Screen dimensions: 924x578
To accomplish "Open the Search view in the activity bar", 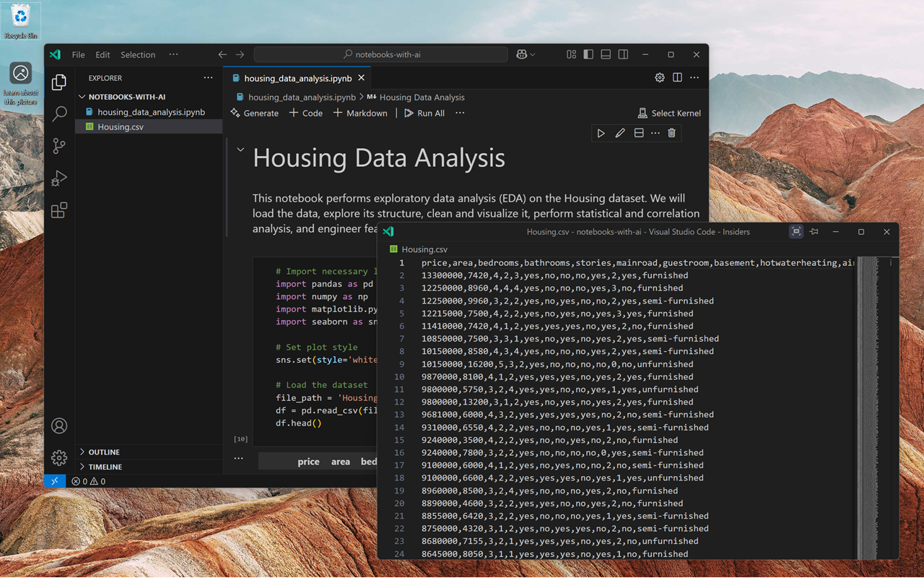I will point(58,113).
